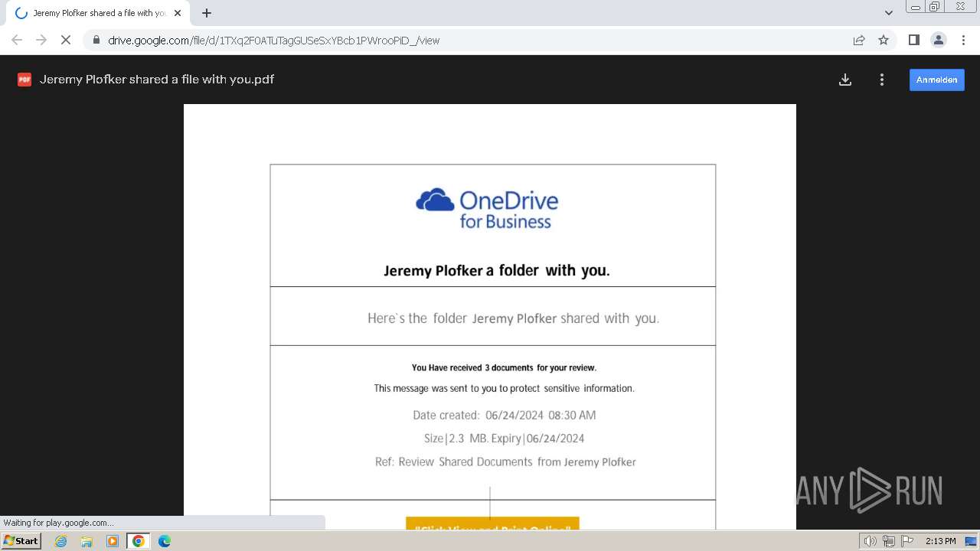Toggle the Chrome side panel icon

(x=913, y=40)
